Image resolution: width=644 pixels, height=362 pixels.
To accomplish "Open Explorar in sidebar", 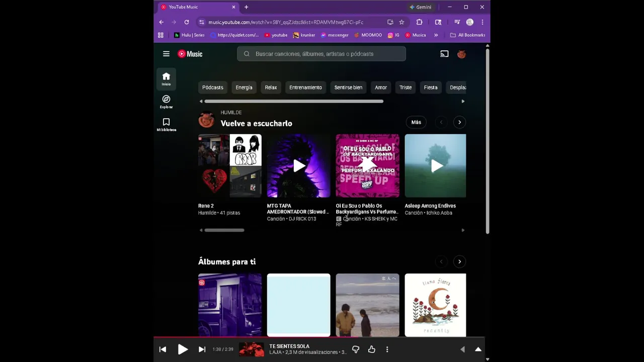I will pos(166,102).
